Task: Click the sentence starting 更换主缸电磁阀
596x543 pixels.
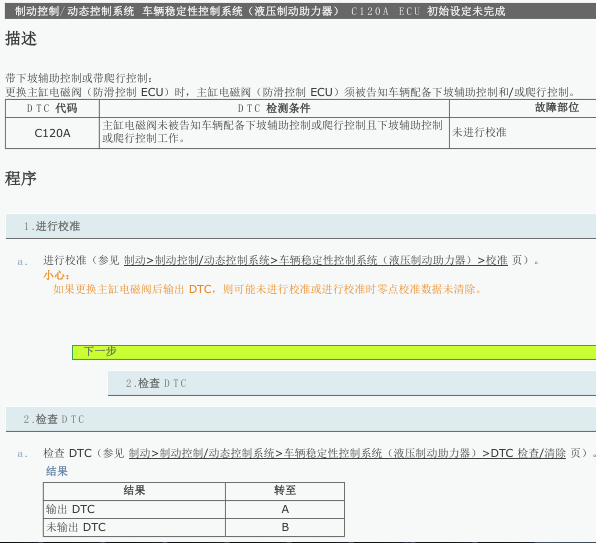Action: pos(291,92)
